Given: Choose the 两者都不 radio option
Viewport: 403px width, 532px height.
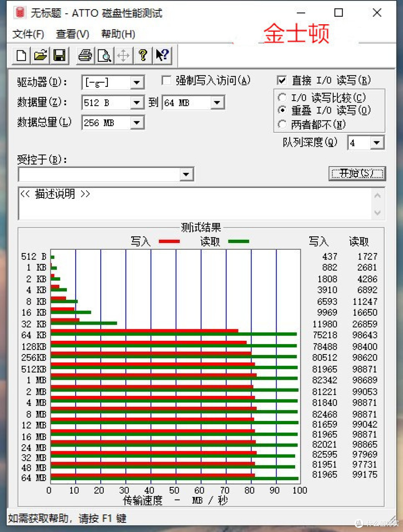Looking at the screenshot, I should coord(282,124).
